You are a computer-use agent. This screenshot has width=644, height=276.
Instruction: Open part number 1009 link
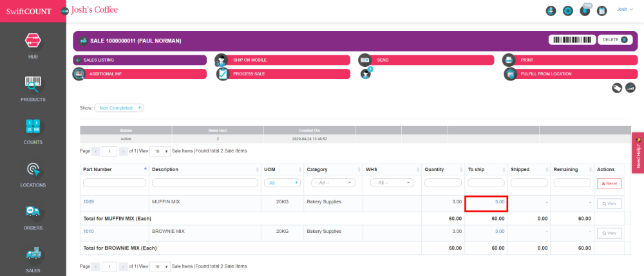pos(89,202)
